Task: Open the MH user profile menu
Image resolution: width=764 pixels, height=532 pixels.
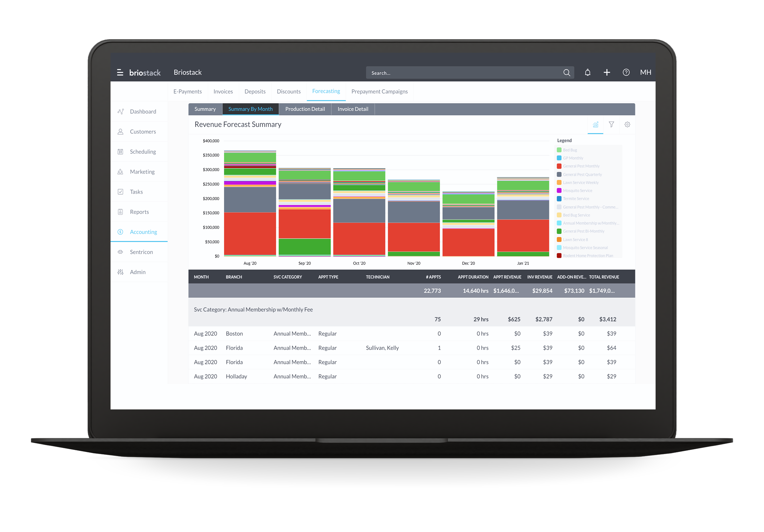Action: click(646, 73)
